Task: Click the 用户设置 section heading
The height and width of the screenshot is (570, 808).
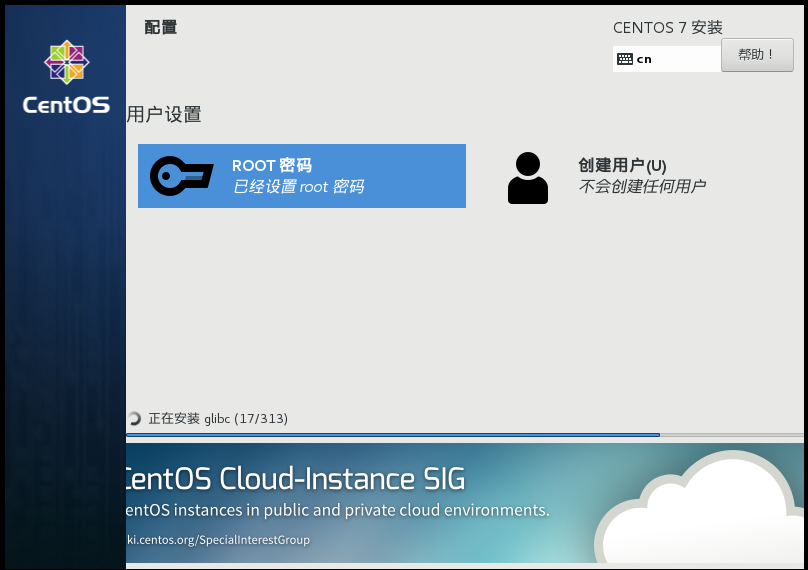Action: (x=164, y=114)
